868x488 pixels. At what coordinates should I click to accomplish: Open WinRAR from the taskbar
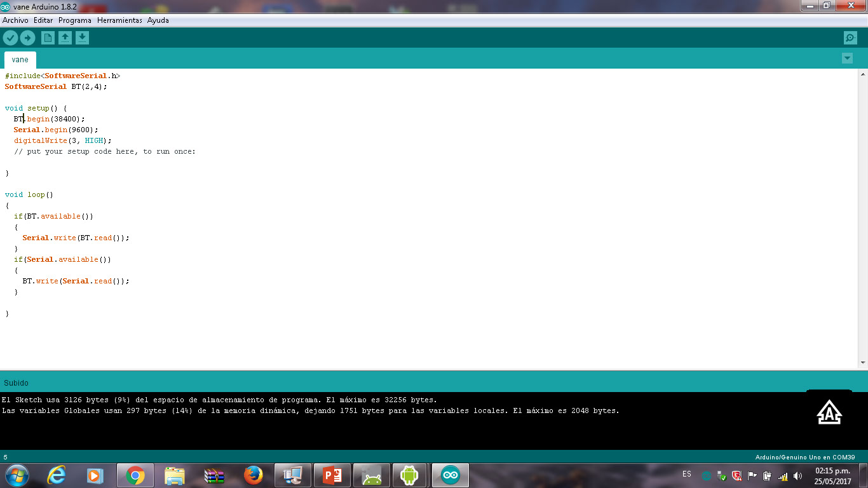coord(214,475)
